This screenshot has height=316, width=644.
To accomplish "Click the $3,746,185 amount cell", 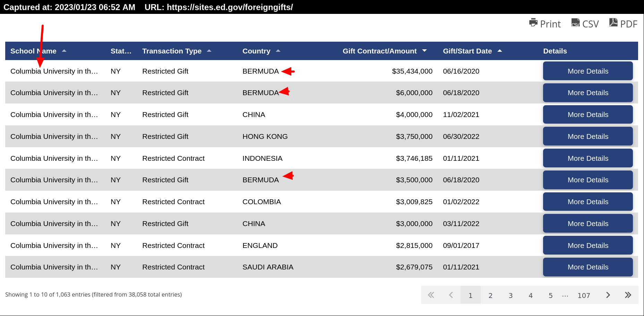I will (414, 158).
